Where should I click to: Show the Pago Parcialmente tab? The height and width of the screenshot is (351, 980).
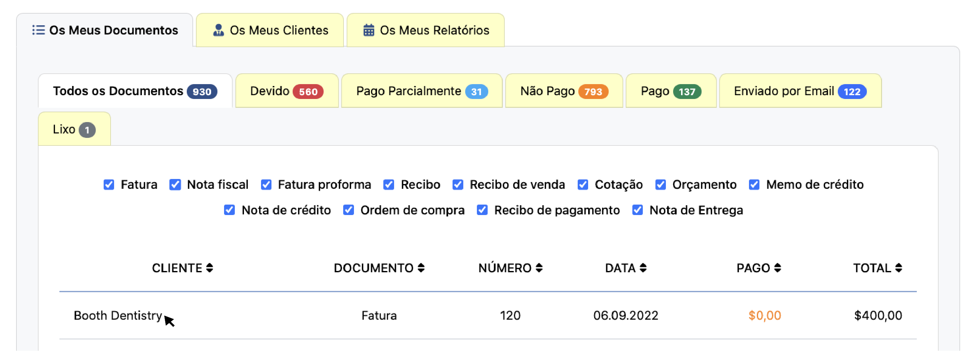(422, 91)
